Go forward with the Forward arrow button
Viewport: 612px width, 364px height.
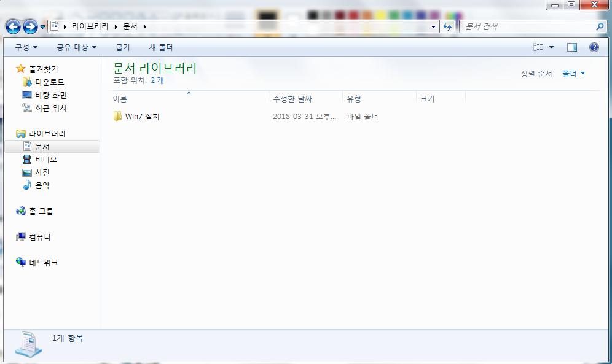click(31, 26)
